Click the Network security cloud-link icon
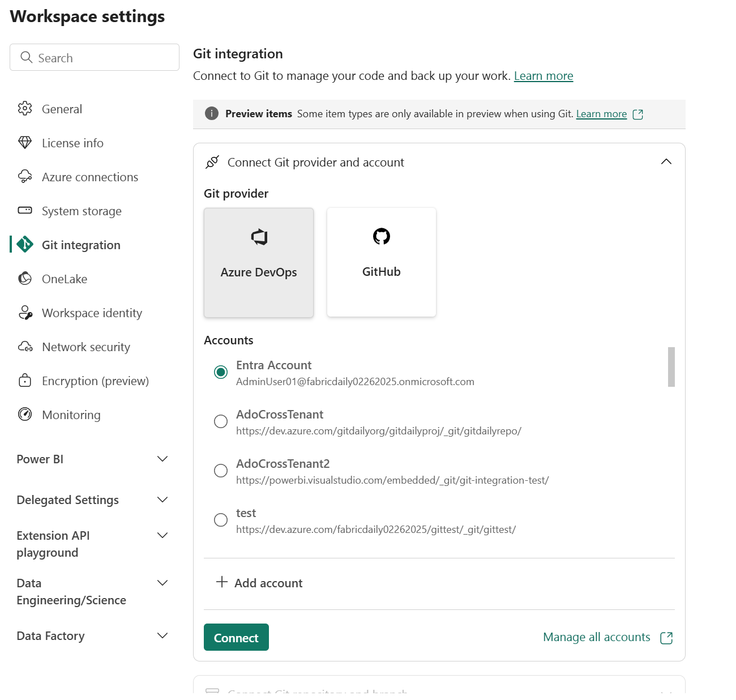Screen dimensions: 736x700 click(x=25, y=346)
